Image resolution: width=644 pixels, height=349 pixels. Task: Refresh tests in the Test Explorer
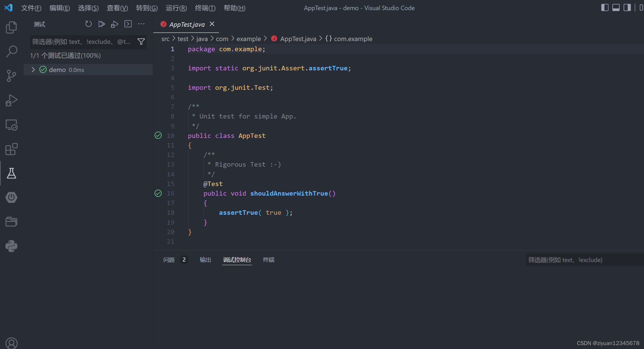[x=88, y=24]
